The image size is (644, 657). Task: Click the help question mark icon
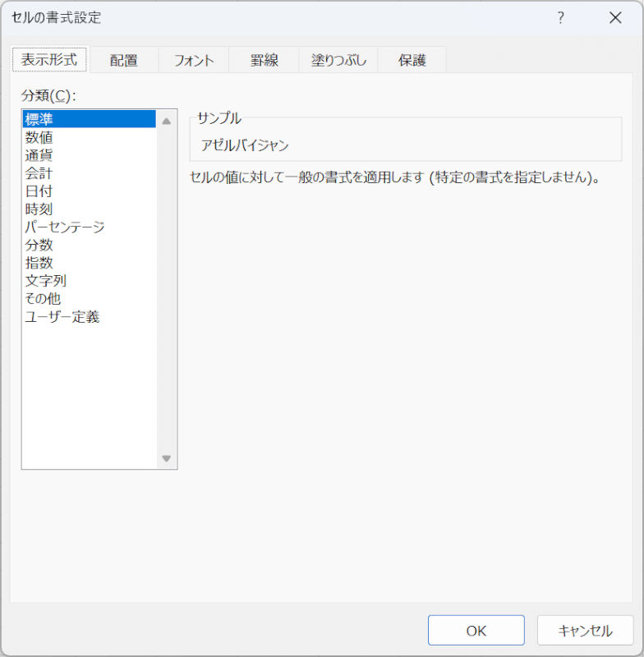(x=560, y=18)
